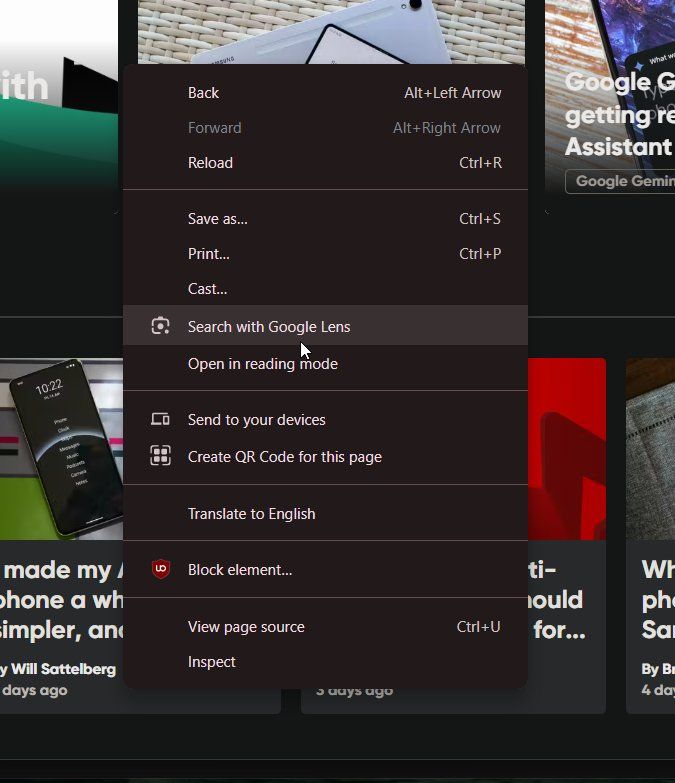The image size is (675, 783).
Task: Select Save as... menu entry
Action: click(325, 219)
